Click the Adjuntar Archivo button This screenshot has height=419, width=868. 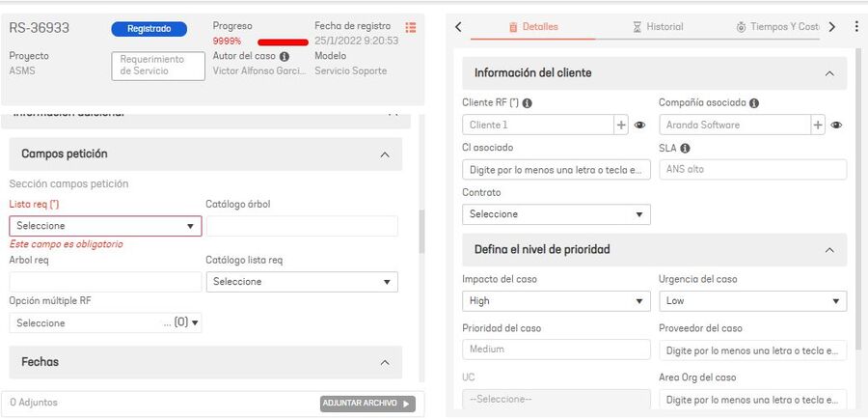pos(367,404)
